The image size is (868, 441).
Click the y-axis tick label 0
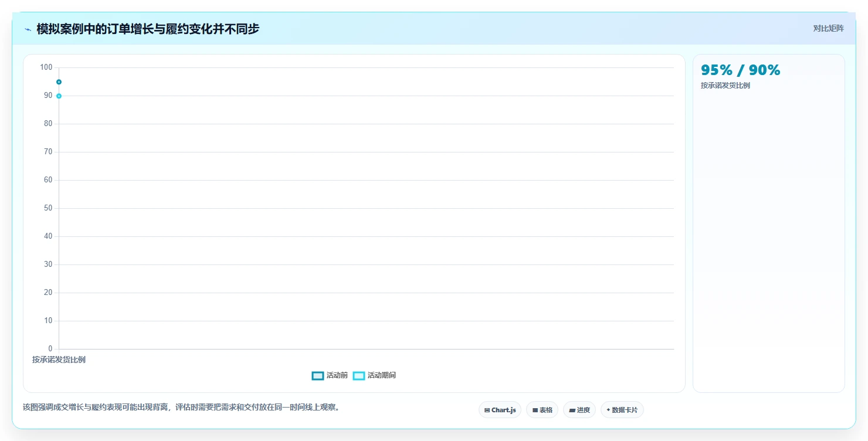(x=50, y=349)
